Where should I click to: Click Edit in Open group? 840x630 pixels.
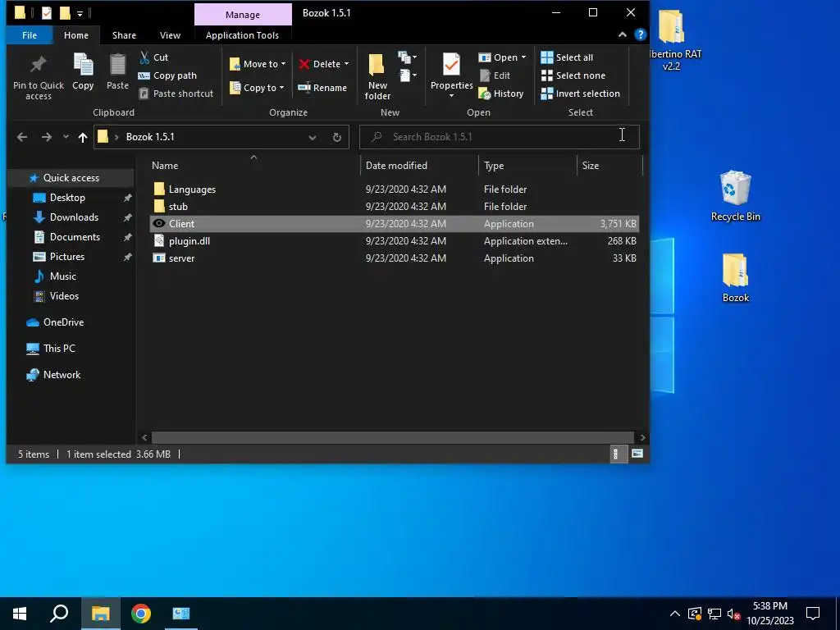[x=495, y=75]
